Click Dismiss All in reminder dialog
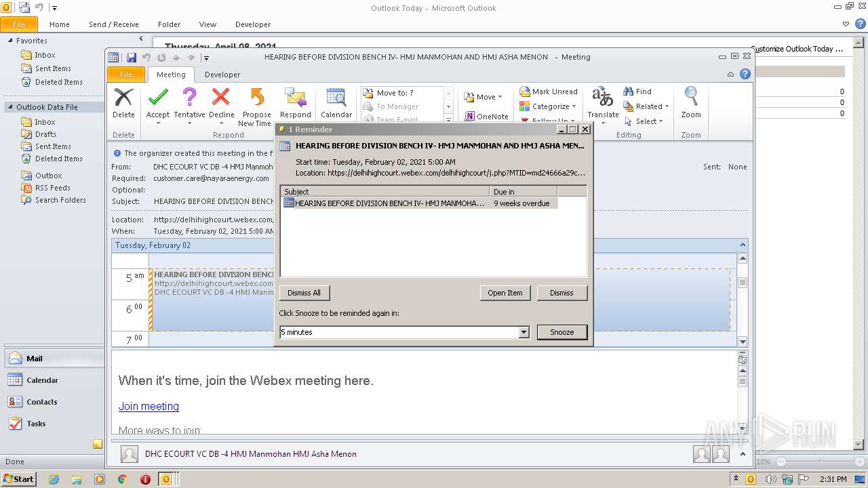The image size is (868, 488). [x=304, y=293]
